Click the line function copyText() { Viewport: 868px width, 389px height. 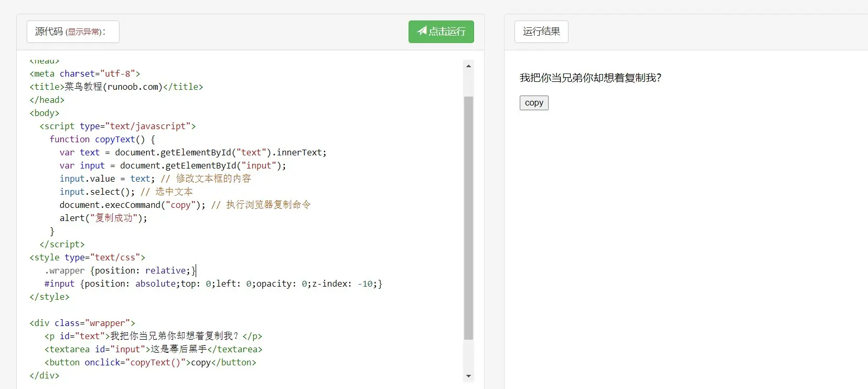(102, 139)
